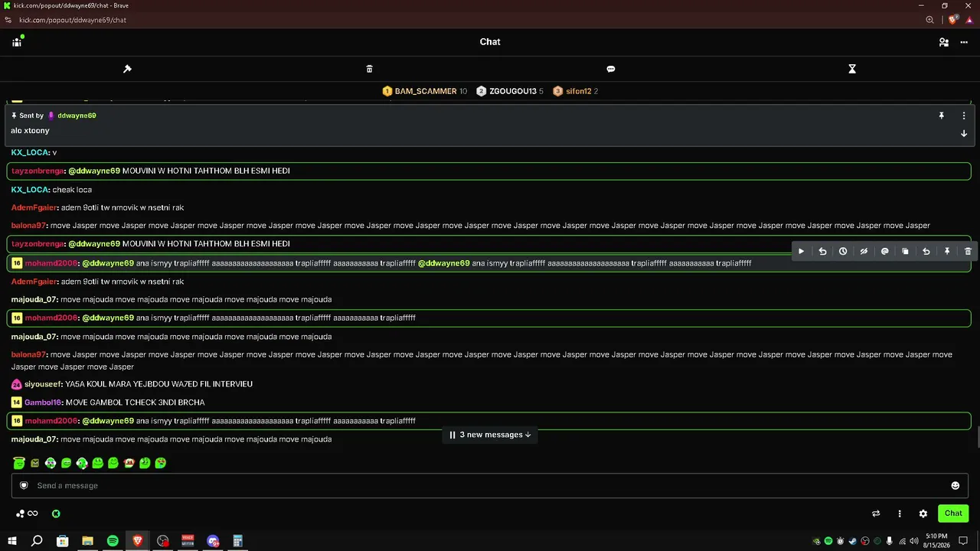
Task: Click username majouda_07 in last message
Action: [34, 439]
